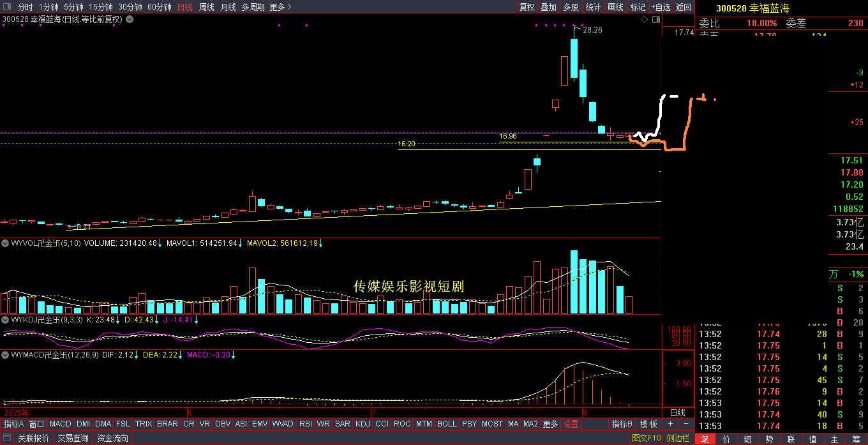Apply the KDJ indicator from bottom bar

coord(363,424)
